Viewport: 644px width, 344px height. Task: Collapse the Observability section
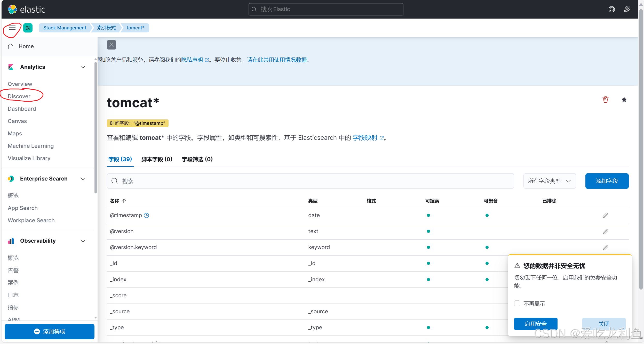tap(83, 241)
